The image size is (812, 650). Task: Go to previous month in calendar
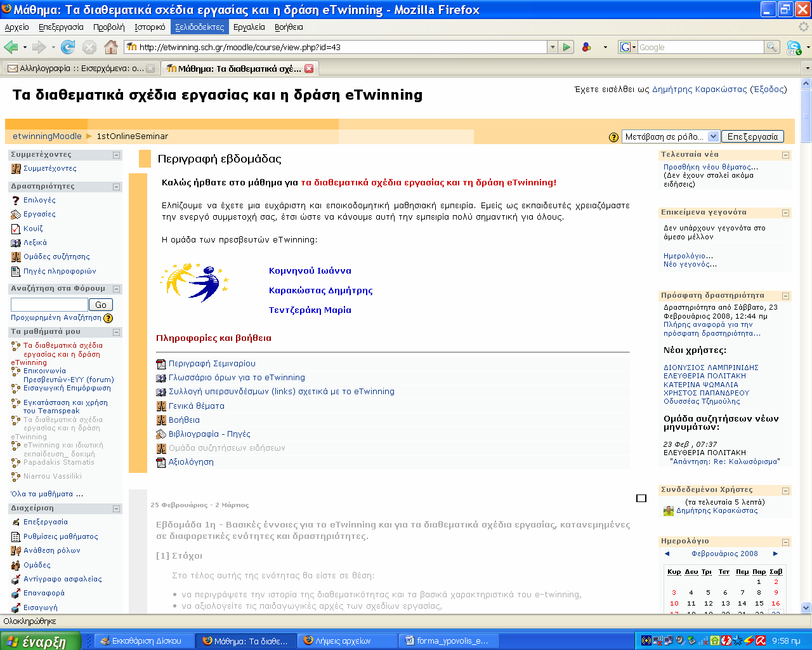pyautogui.click(x=667, y=554)
